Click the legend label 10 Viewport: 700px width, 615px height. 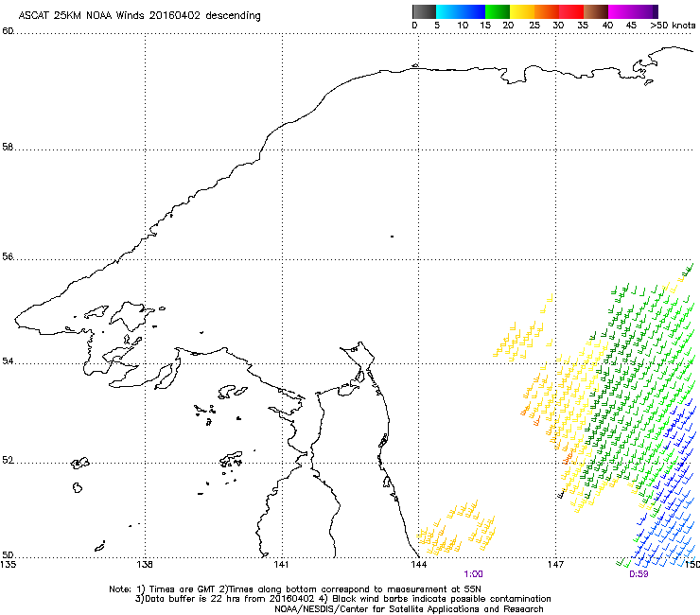[x=463, y=26]
